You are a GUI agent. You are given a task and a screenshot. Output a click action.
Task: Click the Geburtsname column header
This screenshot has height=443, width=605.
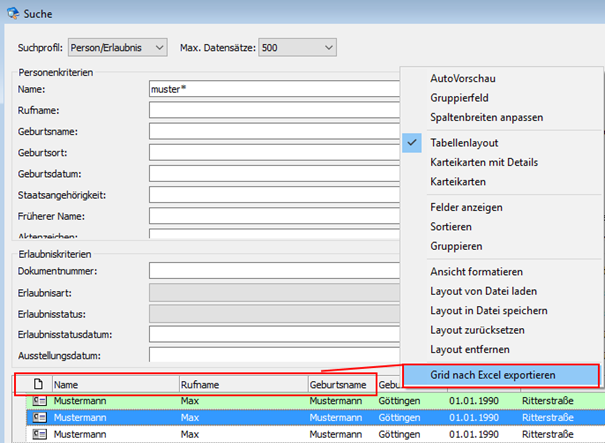[x=340, y=384]
